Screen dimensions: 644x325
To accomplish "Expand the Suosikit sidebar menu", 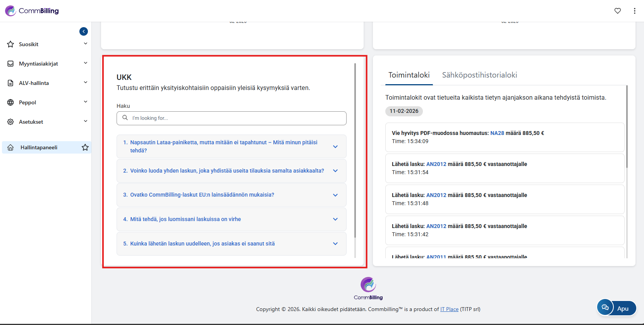I will [85, 44].
